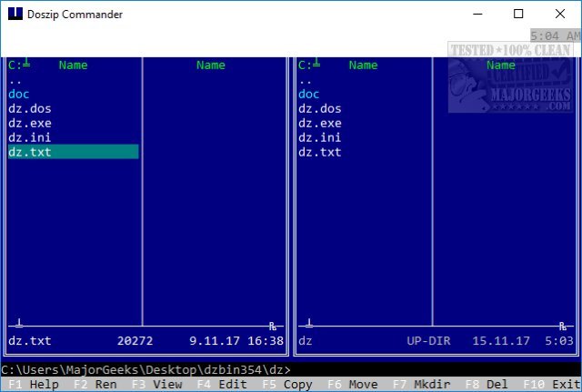Click F10 Exit in the function bar
Screen dimensions: 582x392
(x=552, y=385)
